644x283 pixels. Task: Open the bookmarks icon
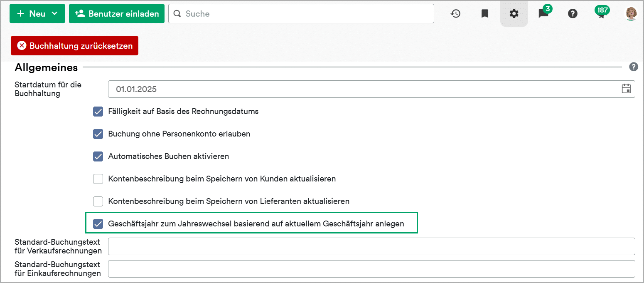pos(484,14)
